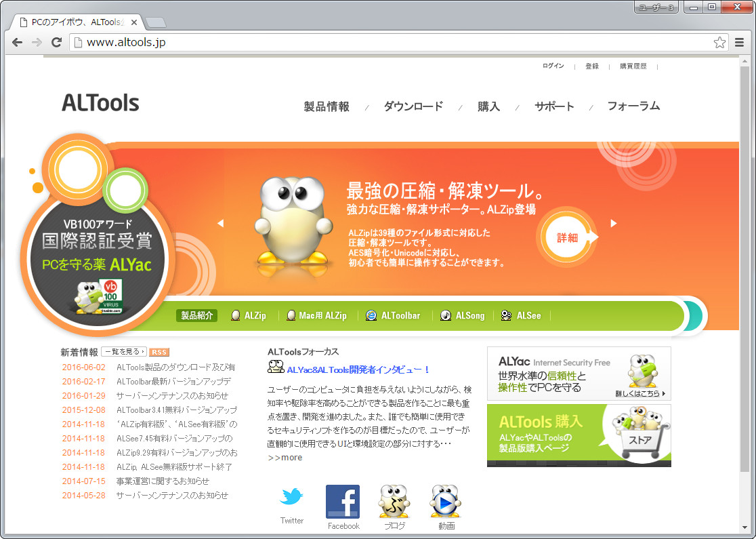Click the 詳細 button on the banner

click(568, 238)
